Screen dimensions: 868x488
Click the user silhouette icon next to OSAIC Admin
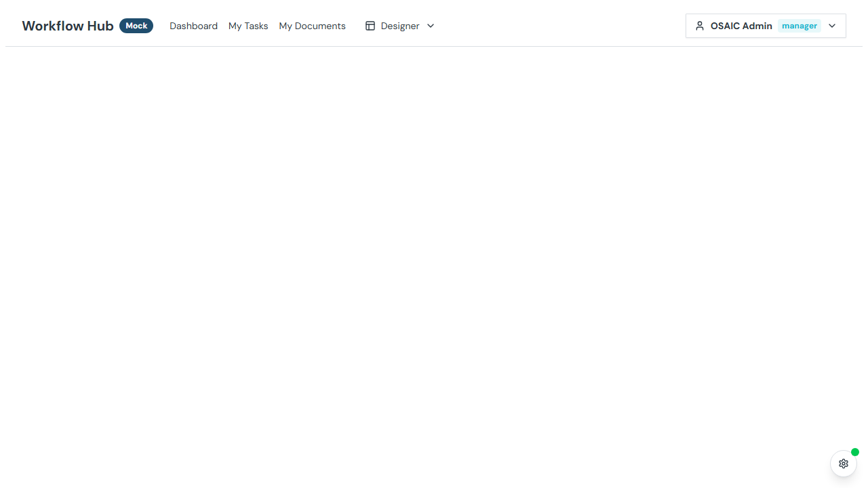click(x=700, y=25)
